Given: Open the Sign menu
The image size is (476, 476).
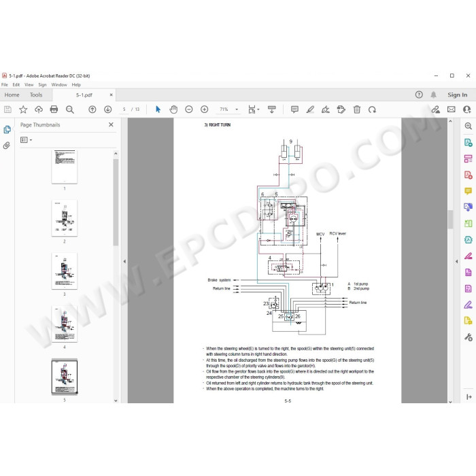Looking at the screenshot, I should pos(42,85).
